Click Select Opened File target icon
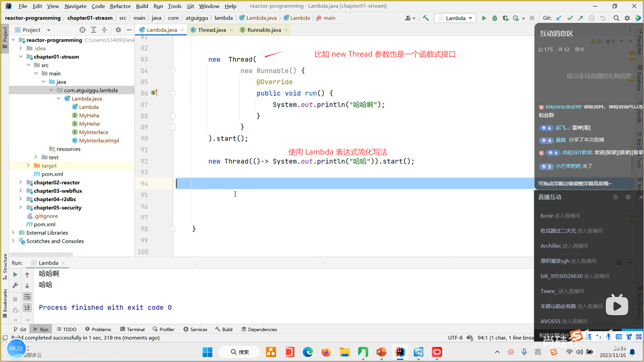The width and height of the screenshot is (644, 362). [x=83, y=30]
